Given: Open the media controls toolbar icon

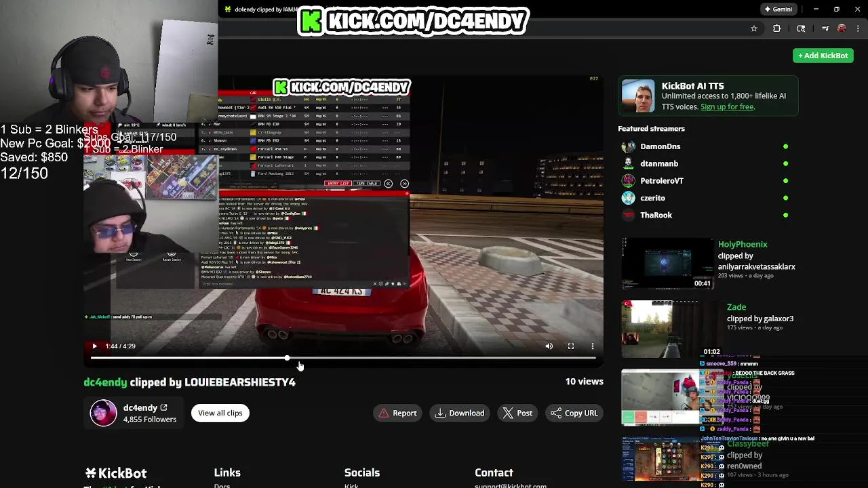Looking at the screenshot, I should click(825, 28).
